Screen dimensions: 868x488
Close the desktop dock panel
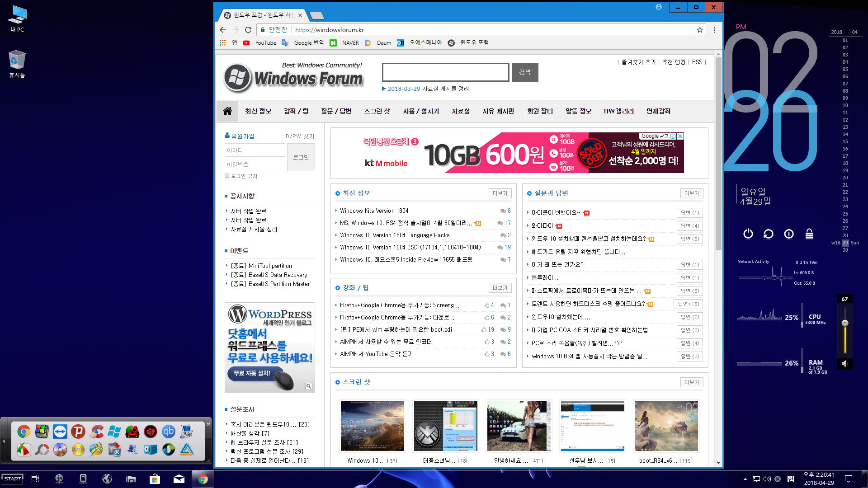tap(208, 424)
